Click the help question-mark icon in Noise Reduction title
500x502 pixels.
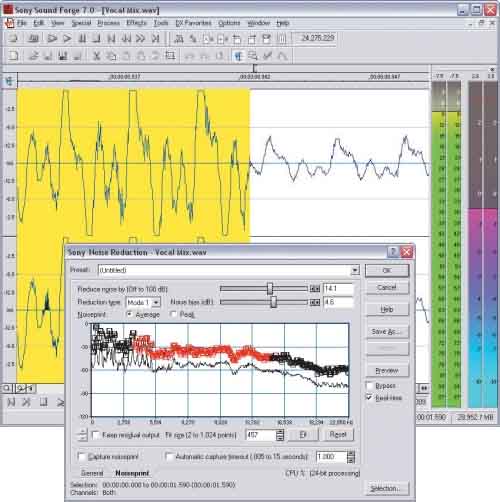pyautogui.click(x=393, y=252)
